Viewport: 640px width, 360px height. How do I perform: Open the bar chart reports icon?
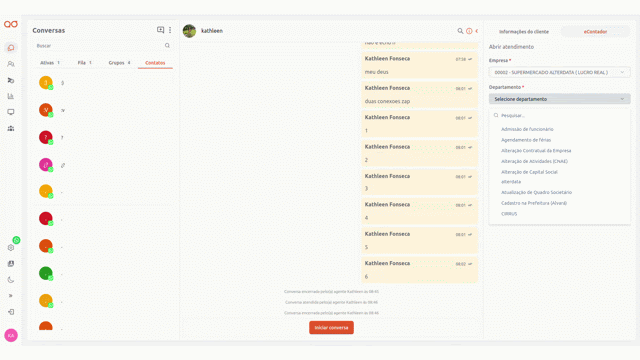tap(11, 96)
